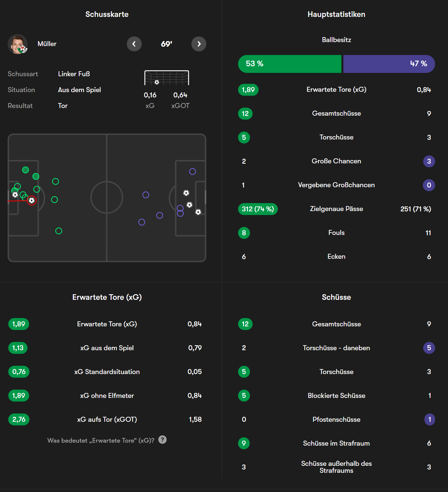
Task: Go to previous shot with left arrow
Action: 134,44
